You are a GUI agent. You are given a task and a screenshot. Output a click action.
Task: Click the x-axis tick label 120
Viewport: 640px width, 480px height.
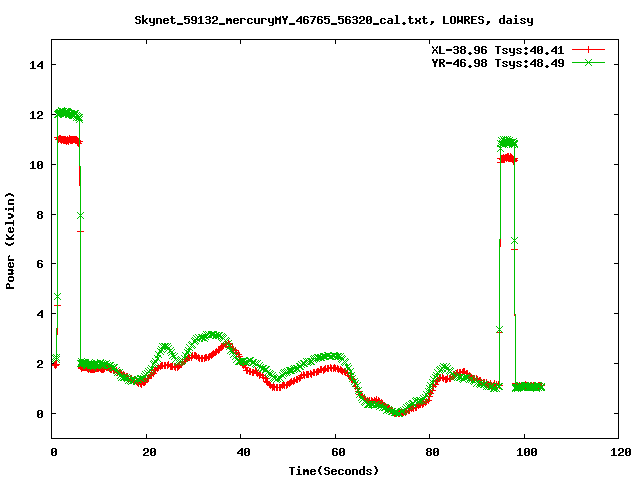[x=621, y=452]
